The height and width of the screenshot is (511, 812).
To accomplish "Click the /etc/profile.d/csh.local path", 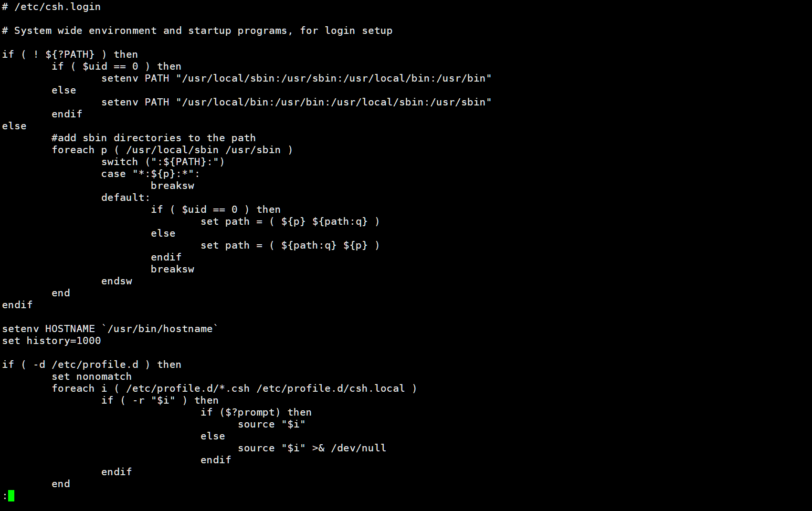I will [x=330, y=388].
